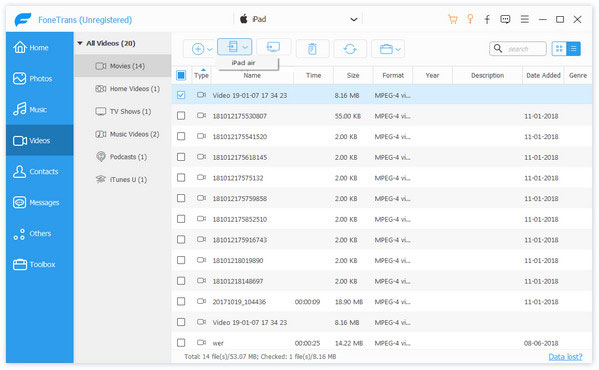Sort by the Date Added column header

pos(543,75)
